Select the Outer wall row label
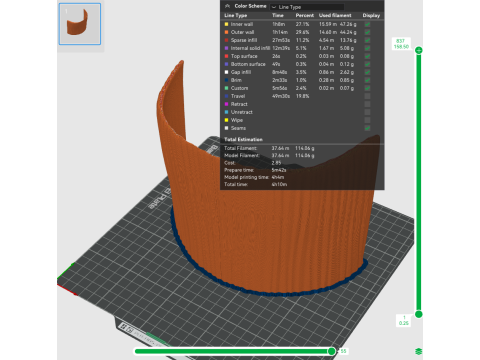Image resolution: width=480 pixels, height=360 pixels. pos(242,32)
